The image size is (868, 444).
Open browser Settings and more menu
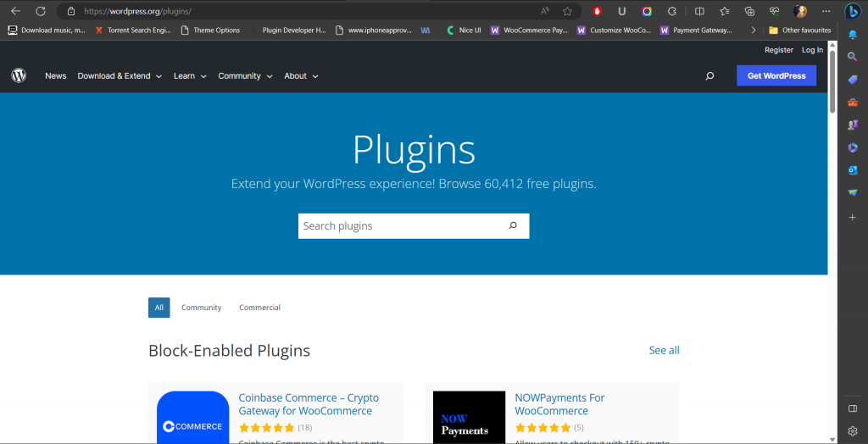coord(826,11)
